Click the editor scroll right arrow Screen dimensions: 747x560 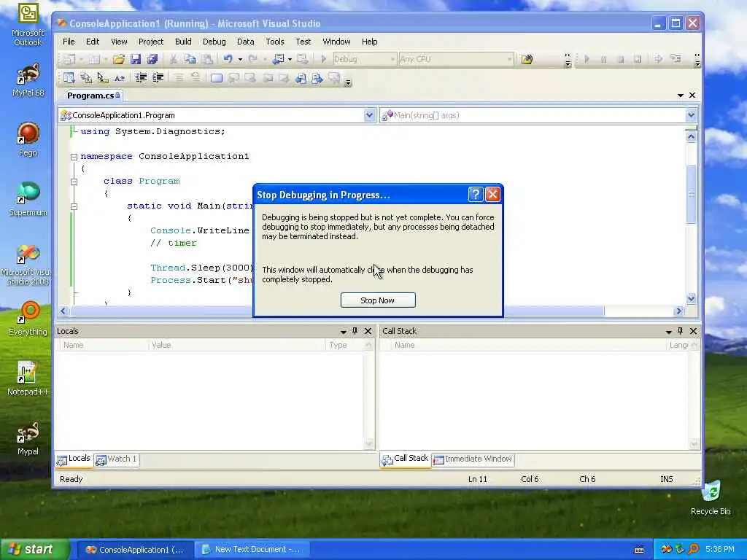click(x=679, y=311)
